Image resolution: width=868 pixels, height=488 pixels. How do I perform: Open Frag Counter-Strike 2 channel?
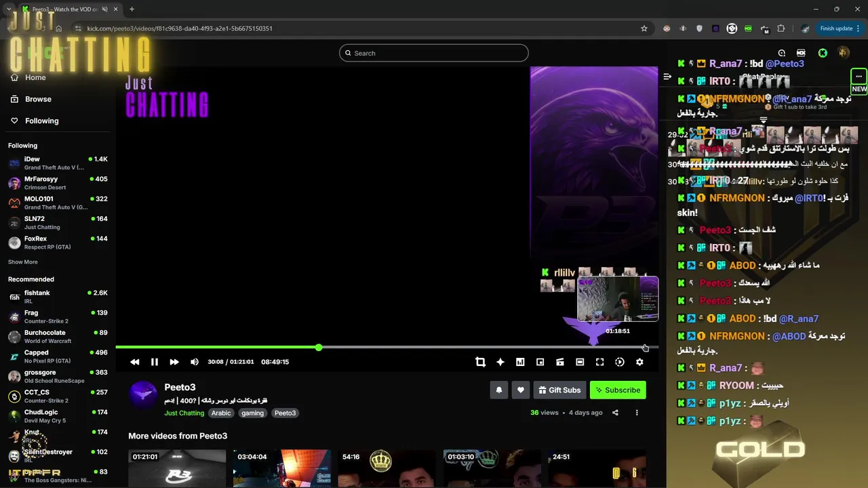58,317
